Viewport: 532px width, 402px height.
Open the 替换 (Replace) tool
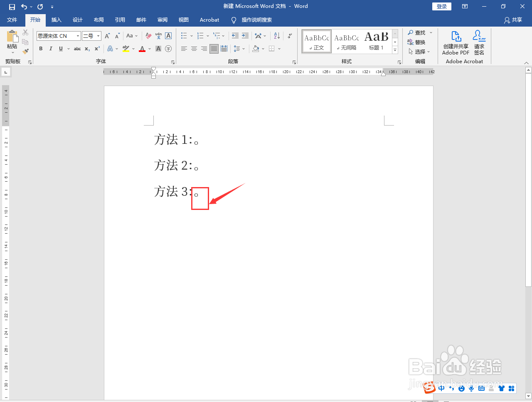pyautogui.click(x=419, y=42)
